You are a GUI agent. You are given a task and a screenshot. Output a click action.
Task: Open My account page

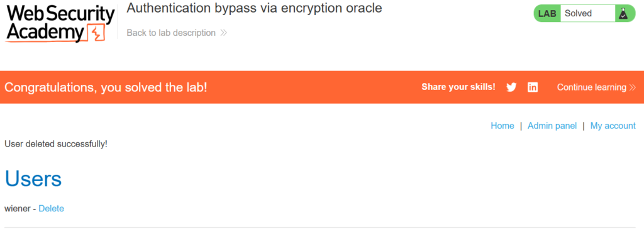[613, 126]
